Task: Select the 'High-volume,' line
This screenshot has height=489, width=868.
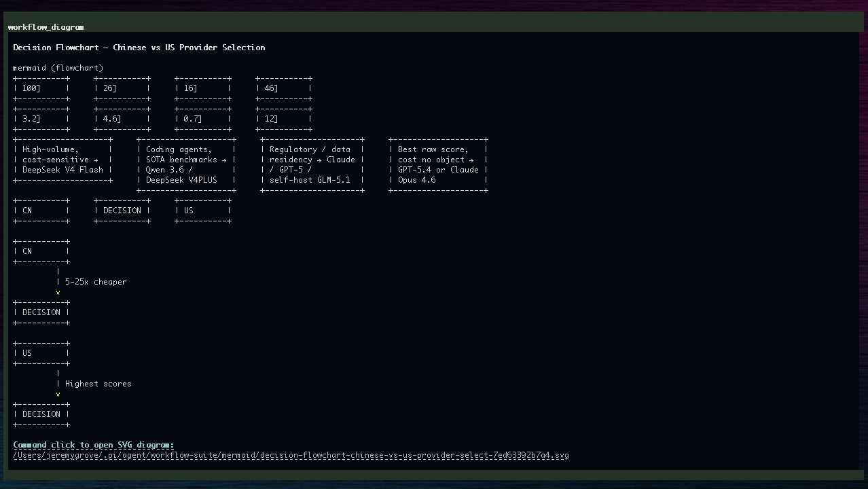Action: pyautogui.click(x=51, y=149)
